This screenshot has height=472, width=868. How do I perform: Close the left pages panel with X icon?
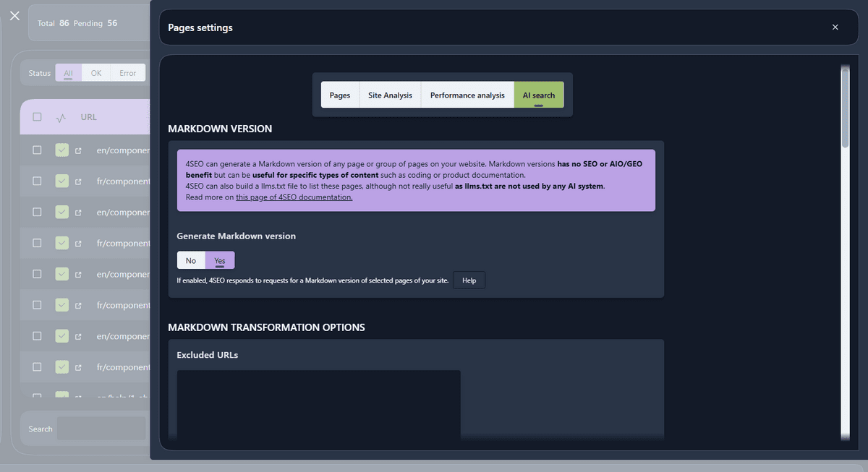[x=14, y=15]
